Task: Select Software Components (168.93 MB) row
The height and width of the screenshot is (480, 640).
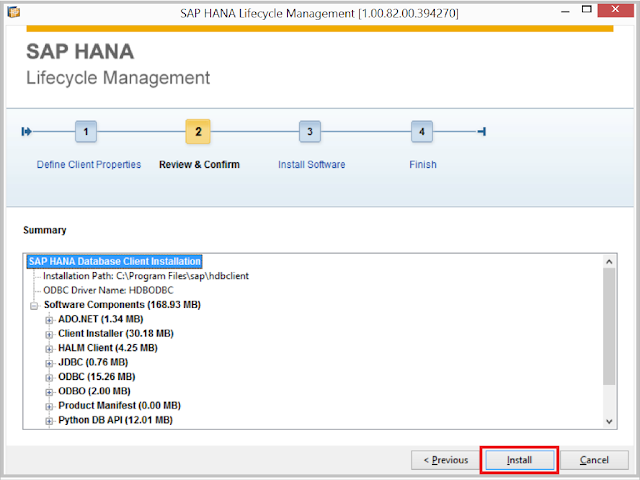Action: [x=122, y=305]
